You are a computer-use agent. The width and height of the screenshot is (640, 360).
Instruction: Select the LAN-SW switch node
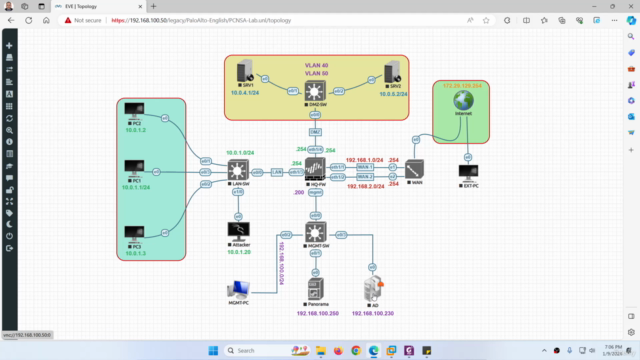(238, 170)
